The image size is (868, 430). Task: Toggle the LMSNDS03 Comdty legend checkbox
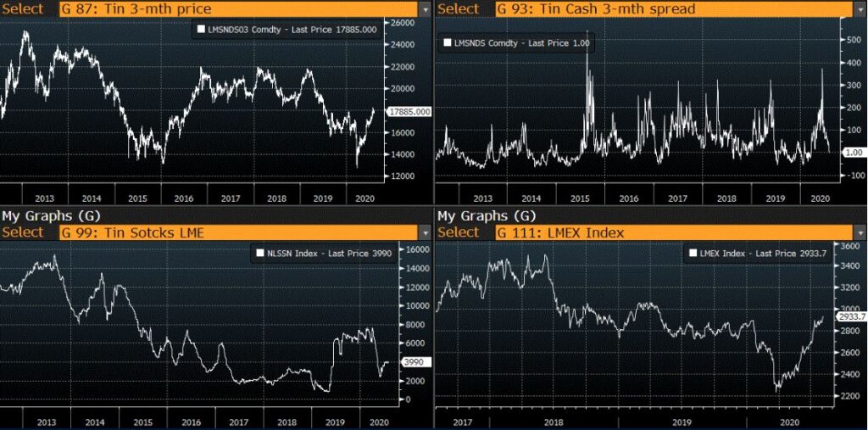pyautogui.click(x=199, y=30)
